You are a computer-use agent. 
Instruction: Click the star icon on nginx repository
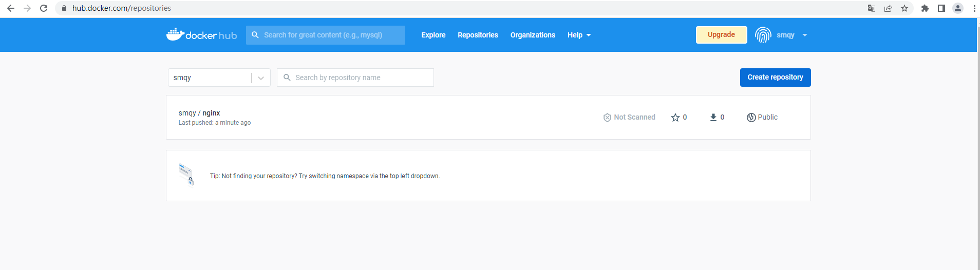coord(675,118)
